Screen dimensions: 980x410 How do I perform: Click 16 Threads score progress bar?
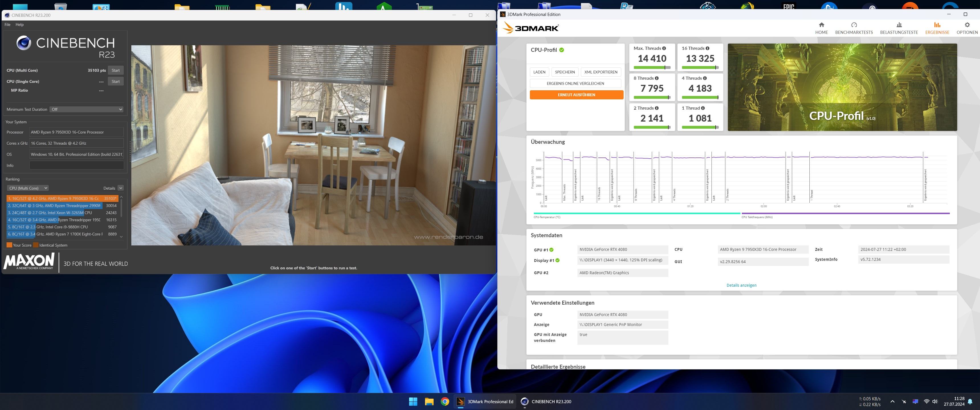(700, 68)
